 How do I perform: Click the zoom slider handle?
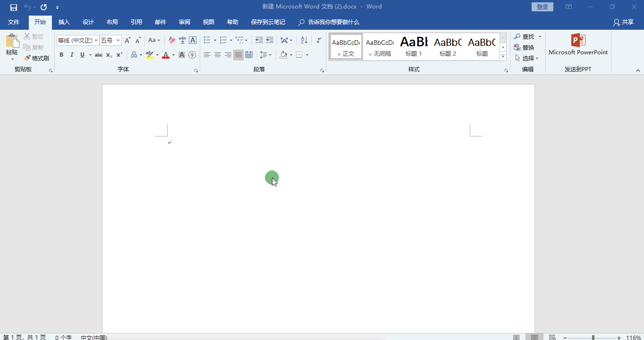tap(593, 338)
